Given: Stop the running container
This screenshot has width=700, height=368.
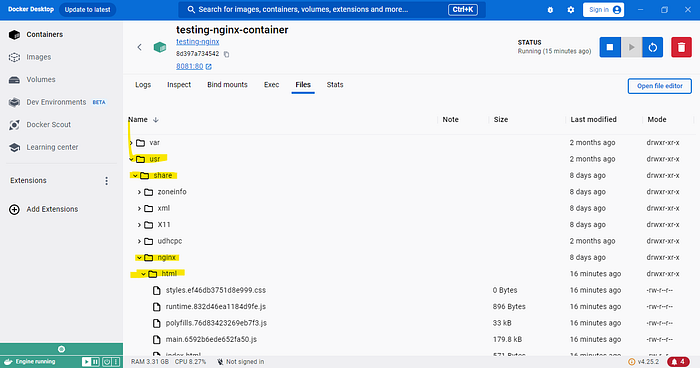Looking at the screenshot, I should click(610, 47).
